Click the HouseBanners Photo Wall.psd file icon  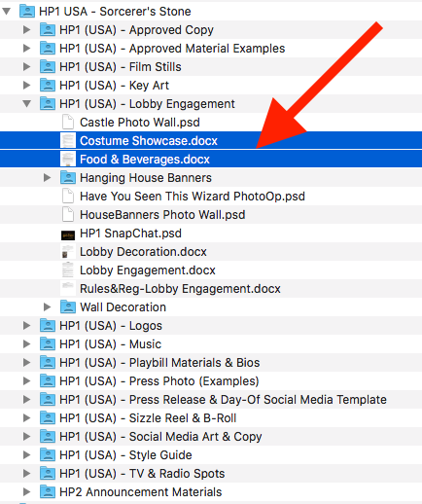[x=68, y=215]
